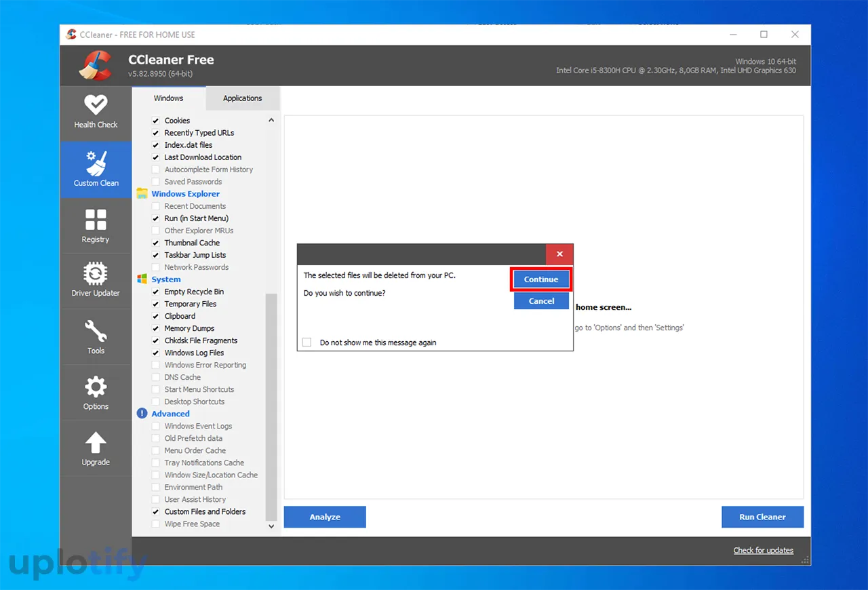
Task: Uncheck Recently Typed URLs
Action: (156, 133)
